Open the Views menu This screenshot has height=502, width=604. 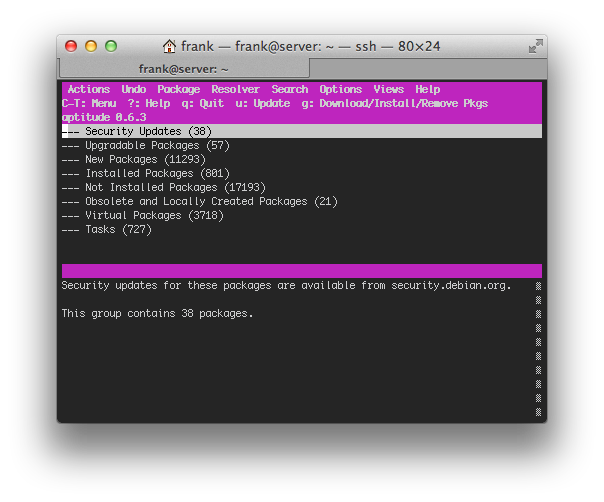coord(388,89)
